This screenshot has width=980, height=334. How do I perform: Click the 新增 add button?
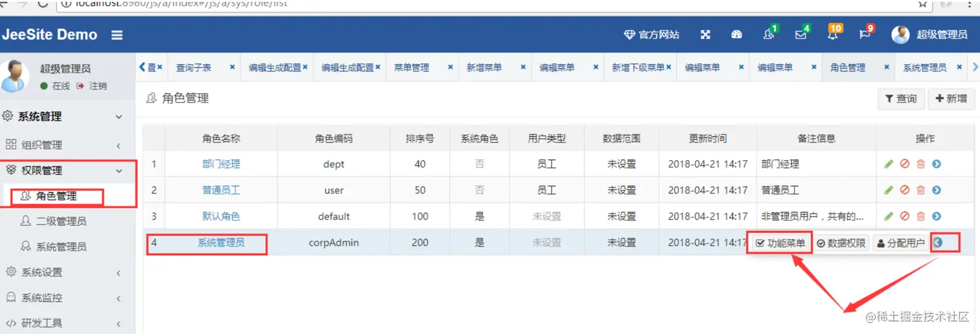[951, 99]
